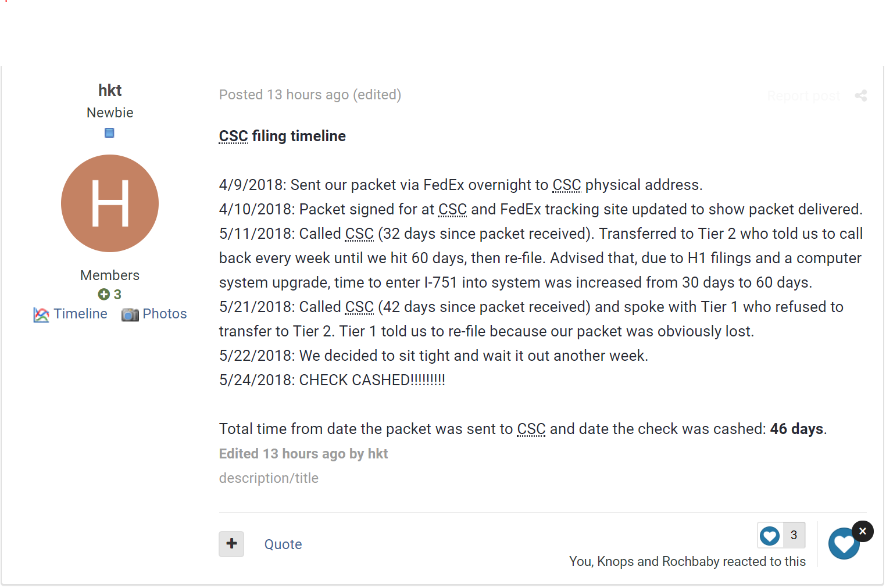
Task: Click the share post icon
Action: click(860, 96)
